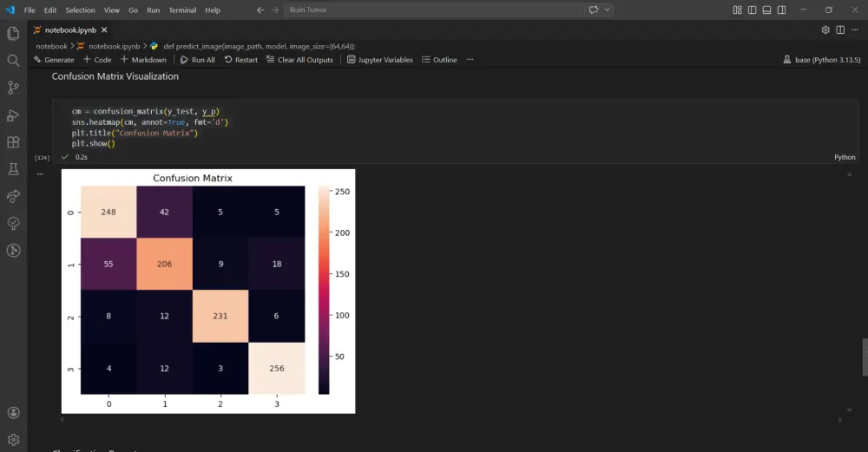
Task: Split the editor to the right
Action: tap(840, 29)
